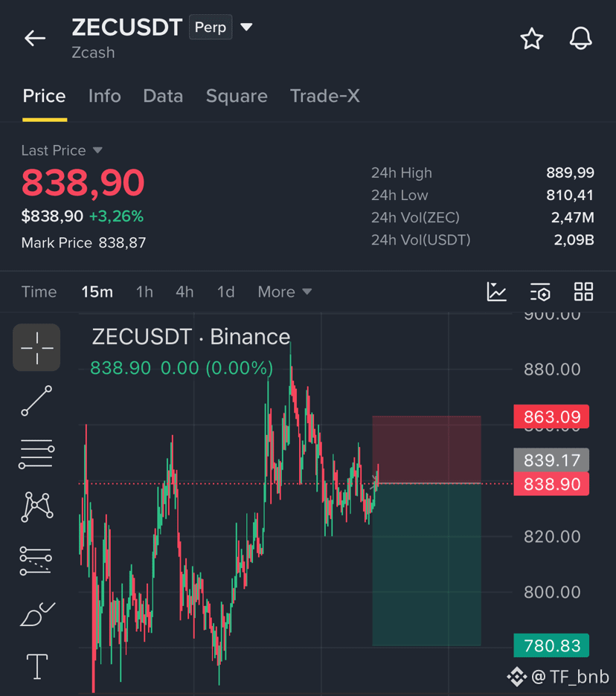Expand the ZECUSDT Perp contract selector arrow
The image size is (616, 696).
pyautogui.click(x=246, y=27)
